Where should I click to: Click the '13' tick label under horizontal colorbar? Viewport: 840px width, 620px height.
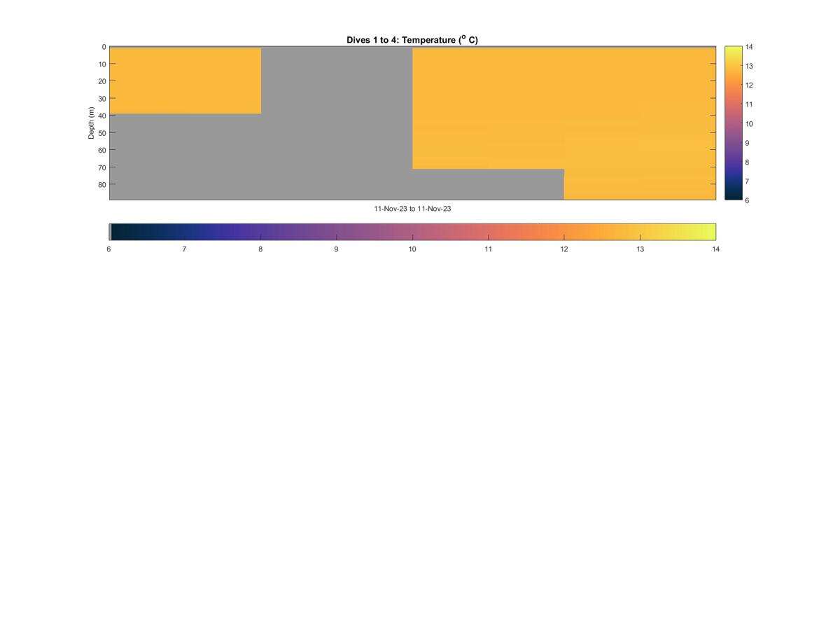tap(640, 249)
